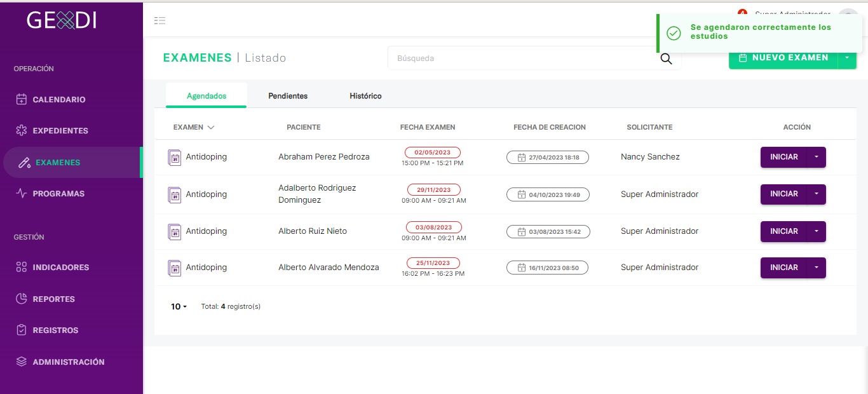Click the exam date badge 02/05/2023

click(433, 153)
